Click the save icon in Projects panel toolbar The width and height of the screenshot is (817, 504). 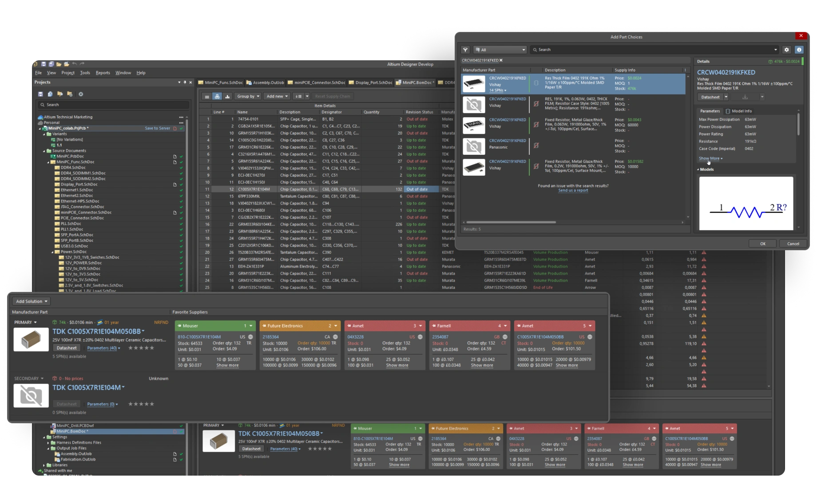40,94
